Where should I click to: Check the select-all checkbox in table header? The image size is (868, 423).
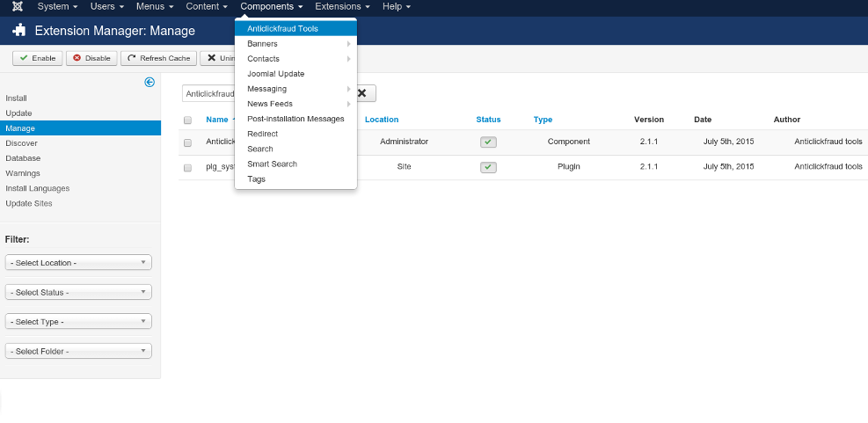pos(187,120)
